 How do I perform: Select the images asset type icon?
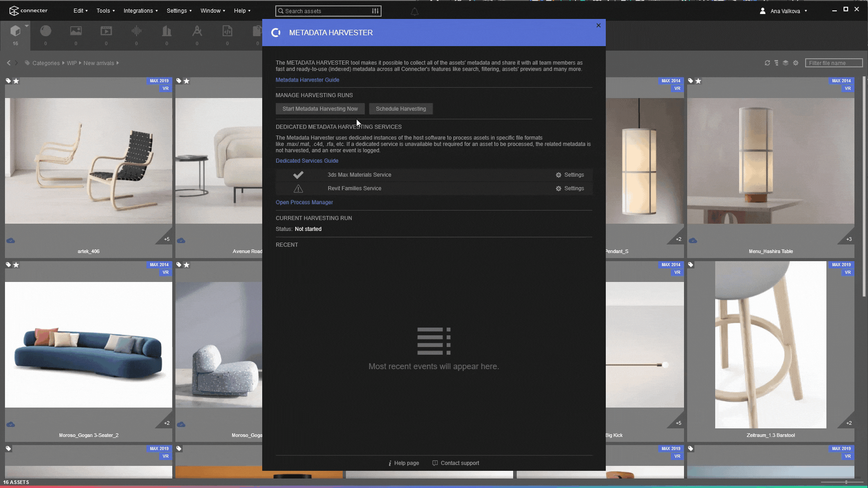[x=76, y=31]
